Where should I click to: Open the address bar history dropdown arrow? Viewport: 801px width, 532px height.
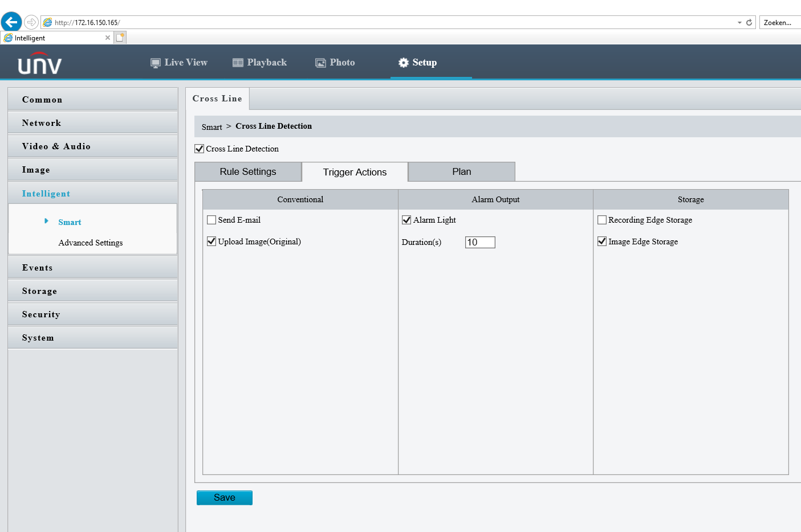pyautogui.click(x=739, y=22)
